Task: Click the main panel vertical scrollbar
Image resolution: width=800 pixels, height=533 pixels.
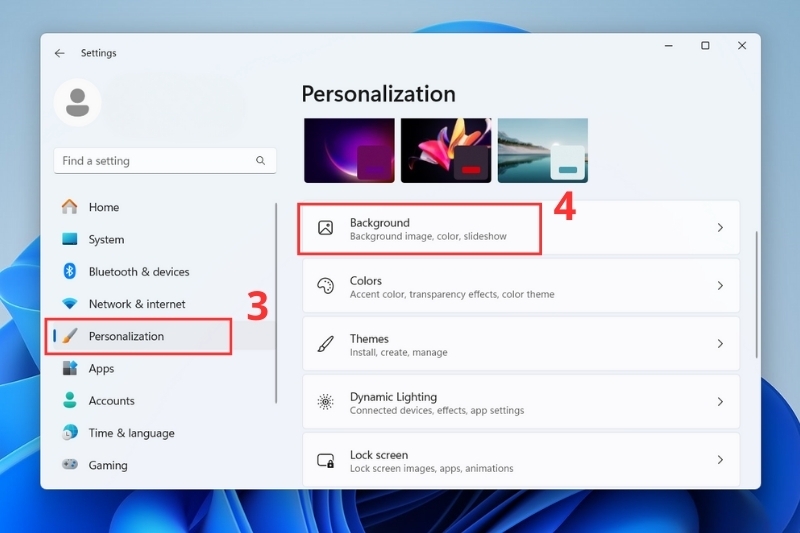Action: (756, 294)
